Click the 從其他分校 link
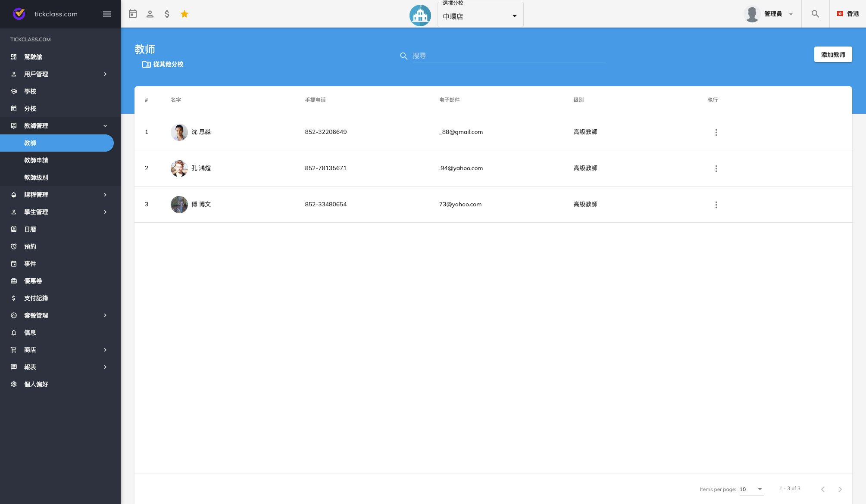The height and width of the screenshot is (504, 866). click(163, 64)
